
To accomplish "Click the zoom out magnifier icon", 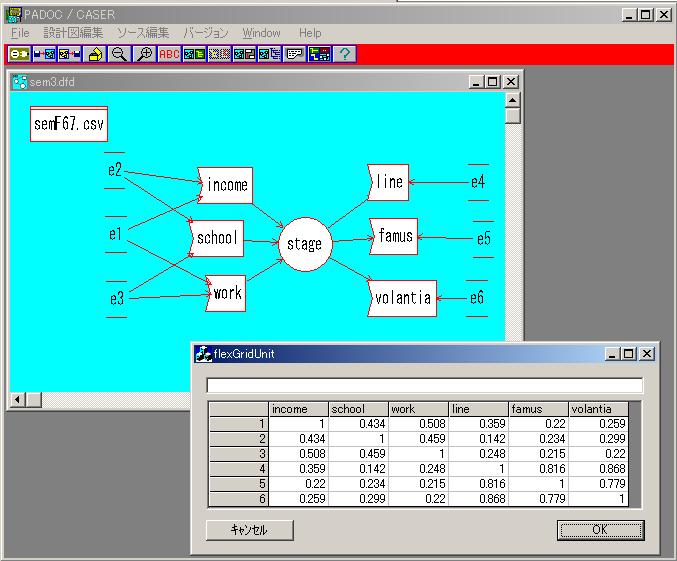I will 120,54.
